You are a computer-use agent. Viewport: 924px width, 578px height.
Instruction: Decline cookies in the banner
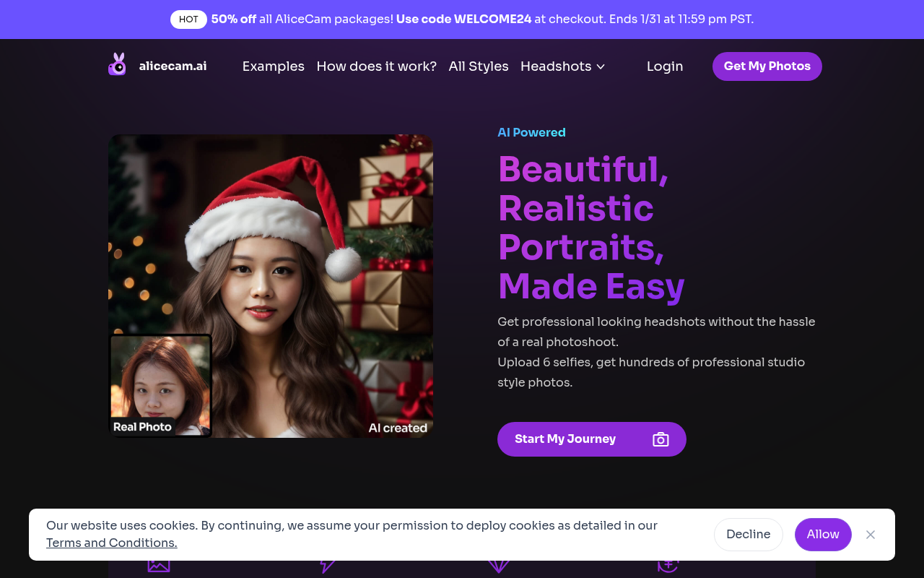point(748,535)
